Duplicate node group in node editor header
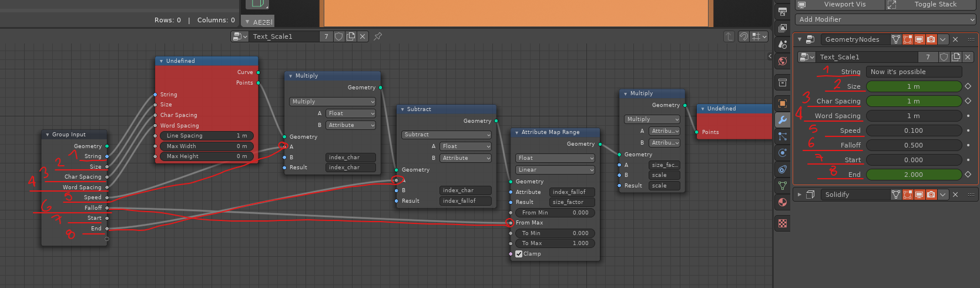The width and height of the screenshot is (980, 288). 351,36
